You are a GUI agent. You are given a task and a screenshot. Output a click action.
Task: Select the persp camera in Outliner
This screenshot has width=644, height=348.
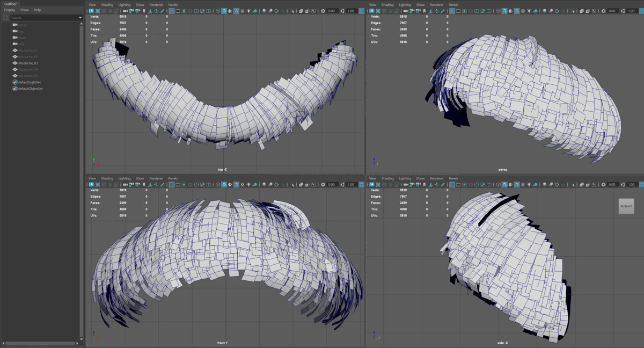[22, 25]
